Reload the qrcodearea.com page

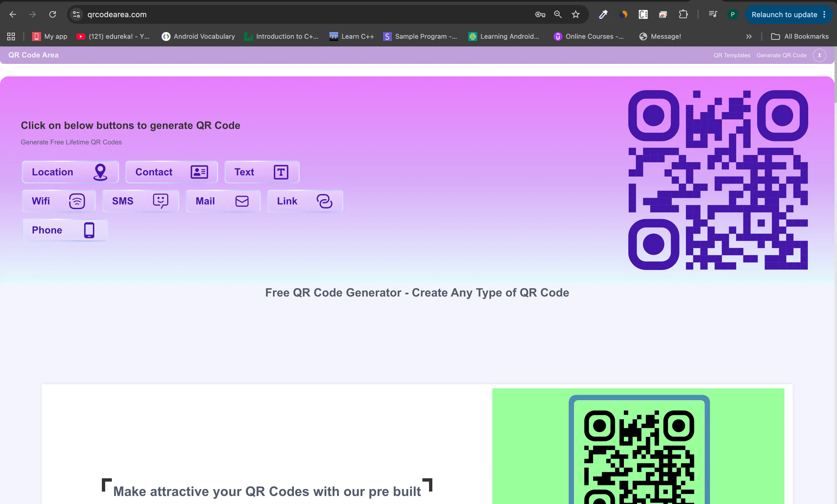53,14
